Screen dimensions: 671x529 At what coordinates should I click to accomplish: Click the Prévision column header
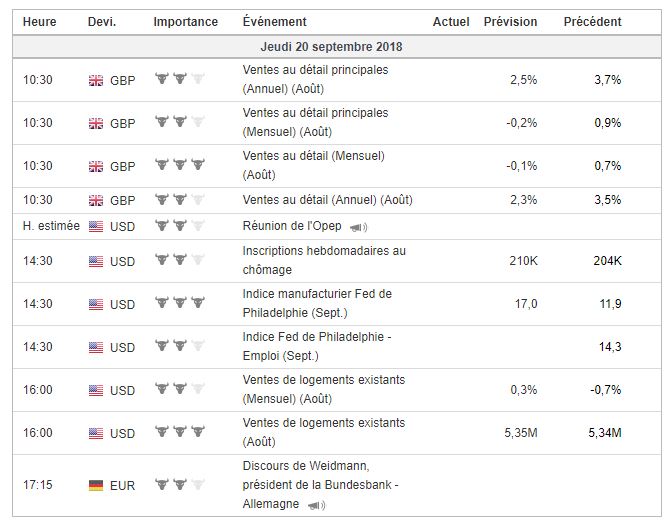coord(510,22)
